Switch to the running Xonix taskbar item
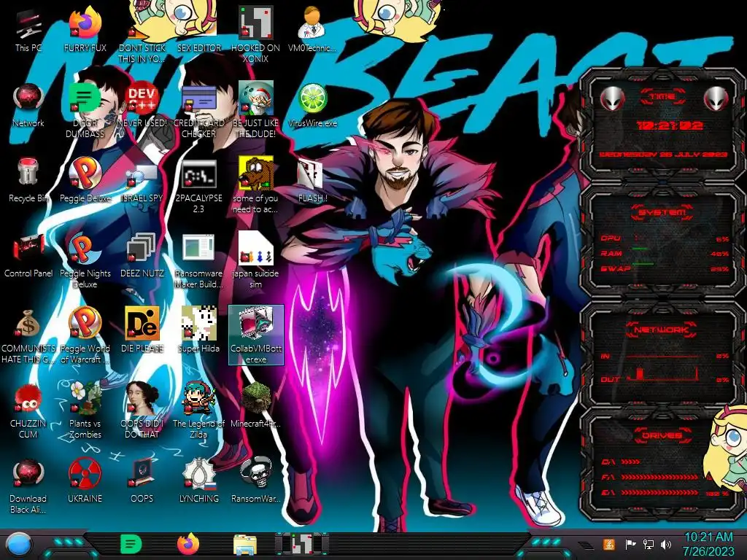This screenshot has width=747, height=560. coord(302,544)
